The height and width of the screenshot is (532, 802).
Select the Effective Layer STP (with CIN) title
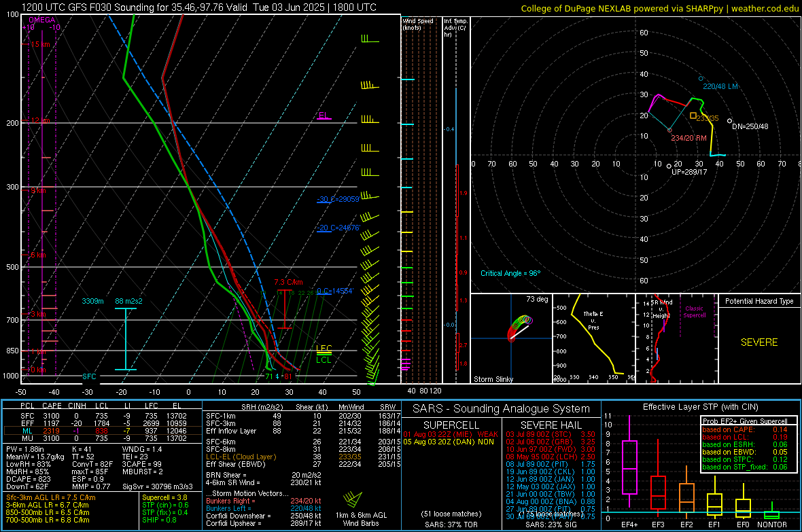click(700, 407)
